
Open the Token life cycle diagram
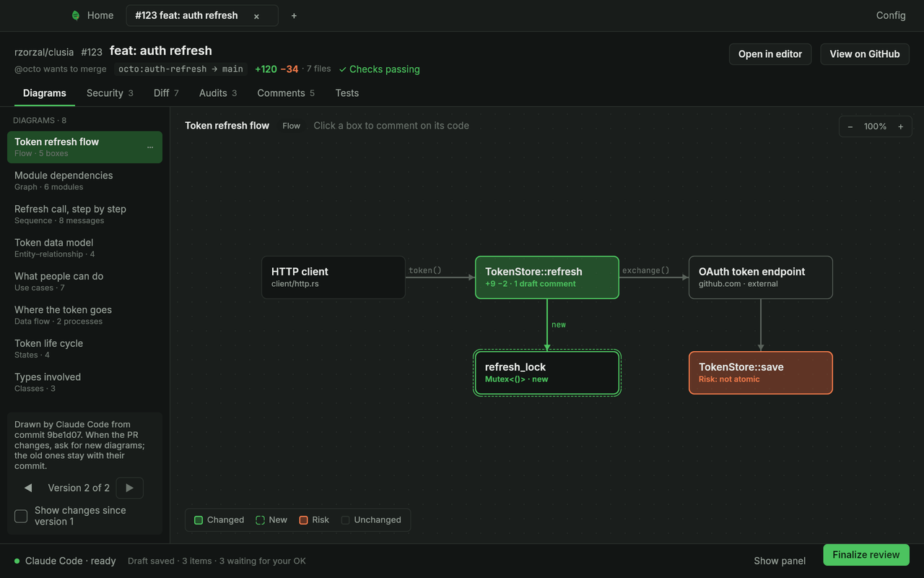(x=84, y=349)
